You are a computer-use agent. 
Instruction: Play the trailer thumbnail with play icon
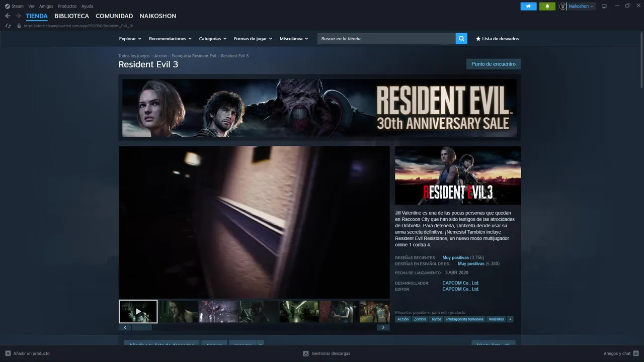[x=138, y=311]
